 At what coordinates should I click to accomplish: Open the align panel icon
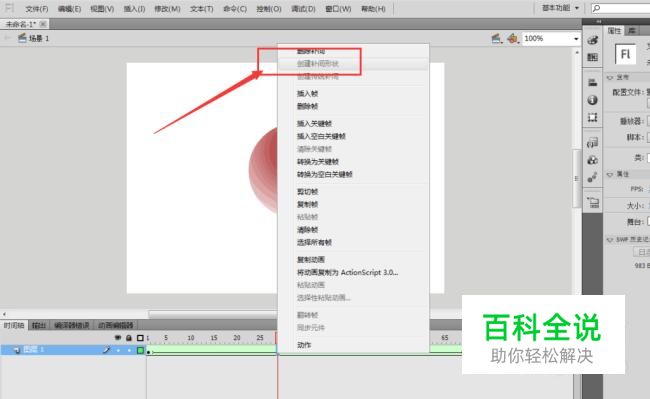coord(592,82)
